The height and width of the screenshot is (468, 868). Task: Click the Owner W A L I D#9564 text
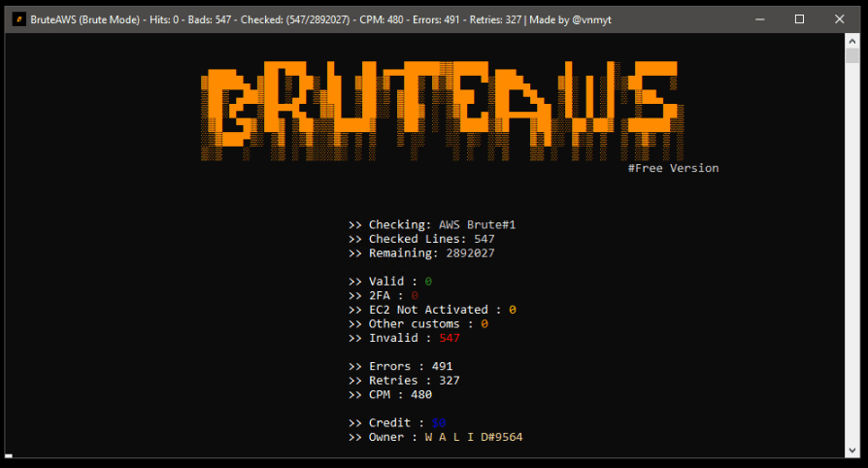click(474, 437)
